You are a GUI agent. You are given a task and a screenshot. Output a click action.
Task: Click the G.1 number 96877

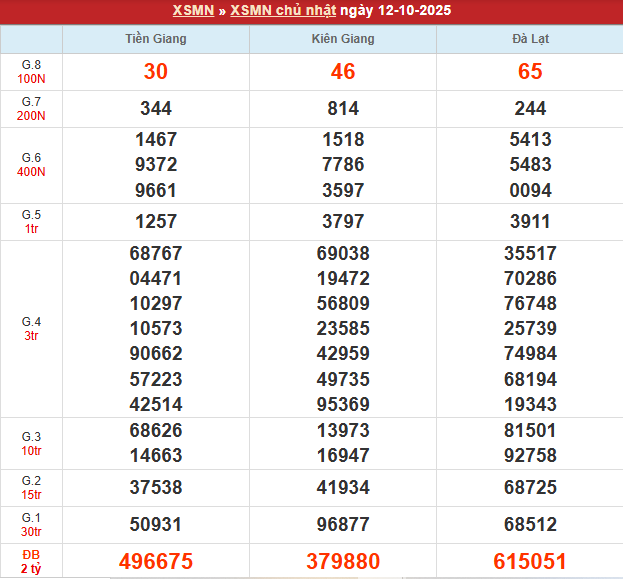342,524
